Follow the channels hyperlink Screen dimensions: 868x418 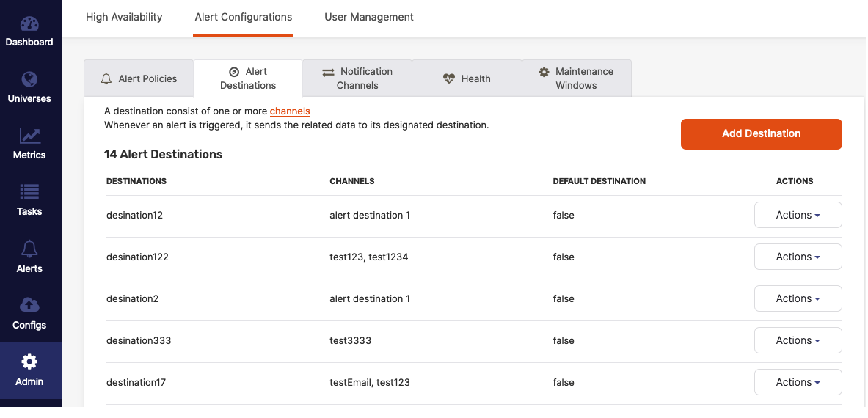pyautogui.click(x=290, y=111)
